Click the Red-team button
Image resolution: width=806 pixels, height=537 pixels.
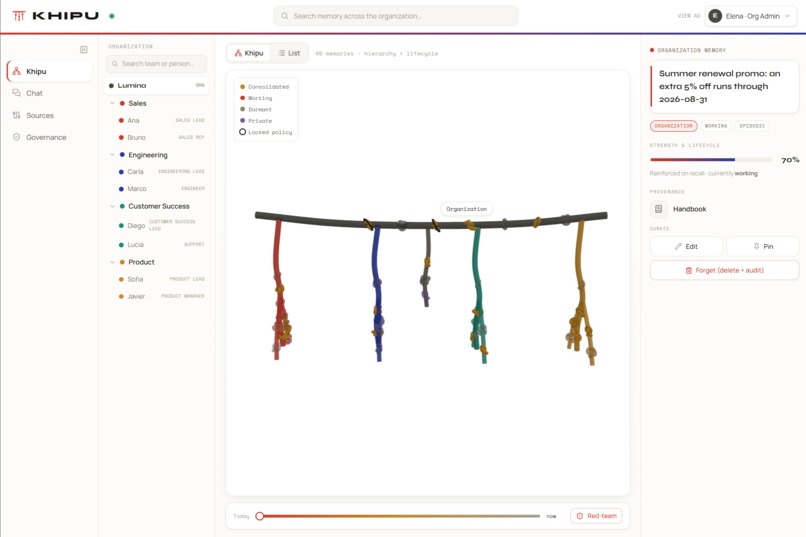(x=596, y=516)
